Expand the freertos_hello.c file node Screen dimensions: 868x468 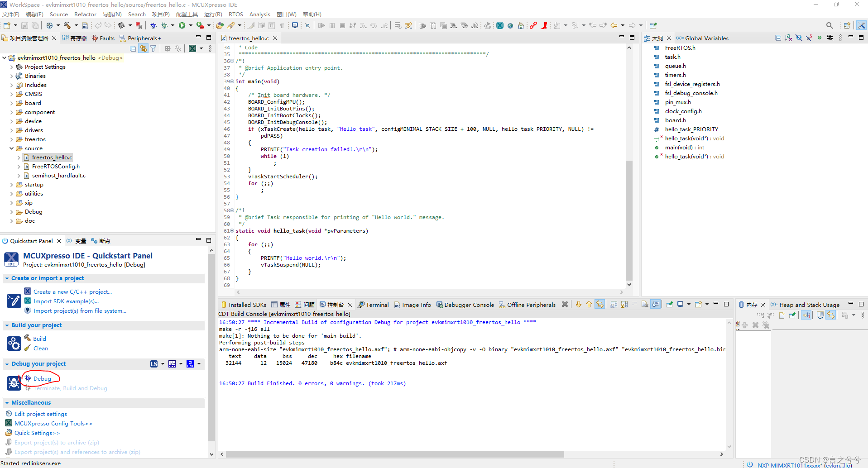click(x=19, y=157)
